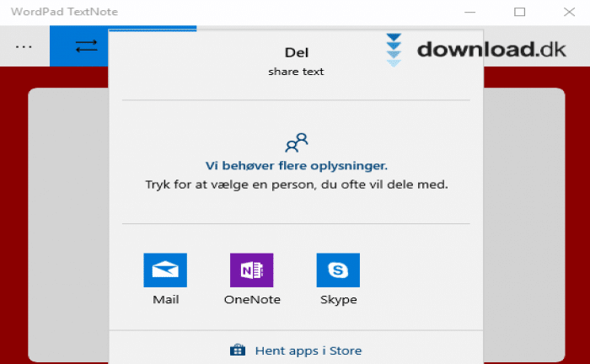Open the three-dot more options menu
The width and height of the screenshot is (590, 364).
point(24,47)
